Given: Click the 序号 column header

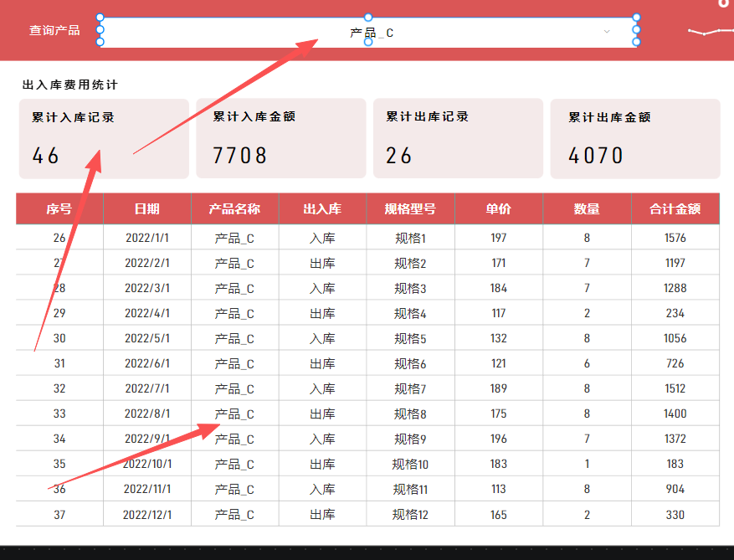Looking at the screenshot, I should point(59,209).
